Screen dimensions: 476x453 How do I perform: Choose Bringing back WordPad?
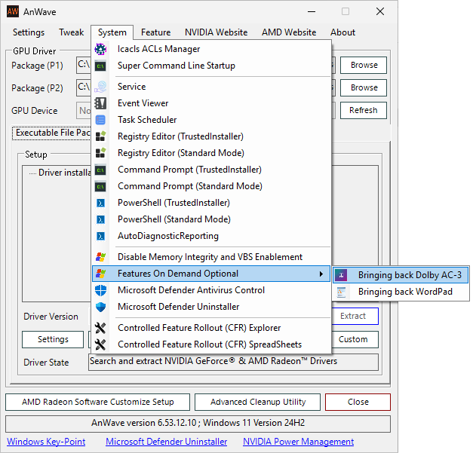[401, 292]
